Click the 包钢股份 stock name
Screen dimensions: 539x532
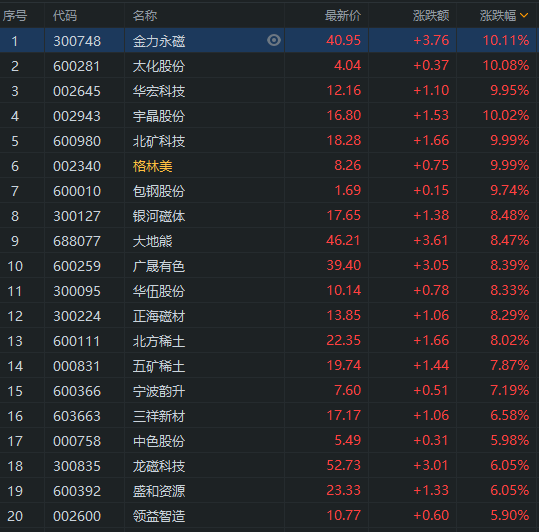(159, 191)
